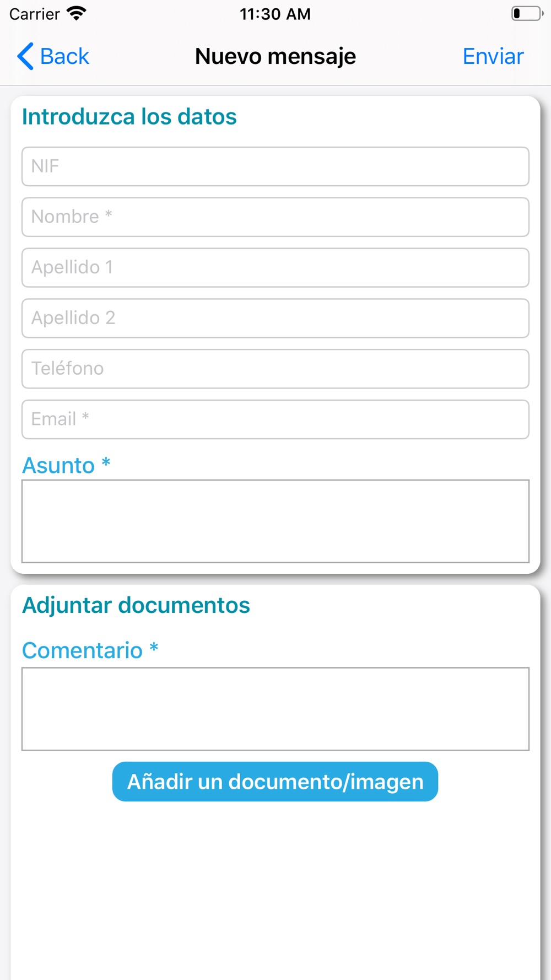Activate the Apellido 2 field

click(275, 319)
